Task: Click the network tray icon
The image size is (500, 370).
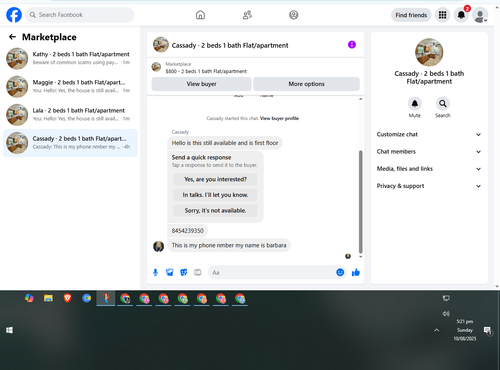Action: click(x=446, y=298)
